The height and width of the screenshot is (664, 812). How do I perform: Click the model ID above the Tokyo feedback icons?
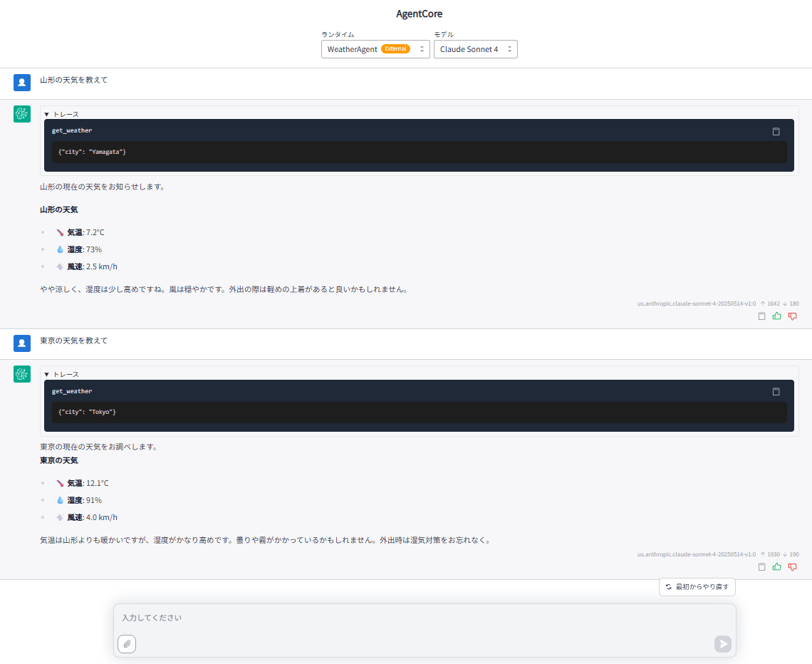coord(696,554)
